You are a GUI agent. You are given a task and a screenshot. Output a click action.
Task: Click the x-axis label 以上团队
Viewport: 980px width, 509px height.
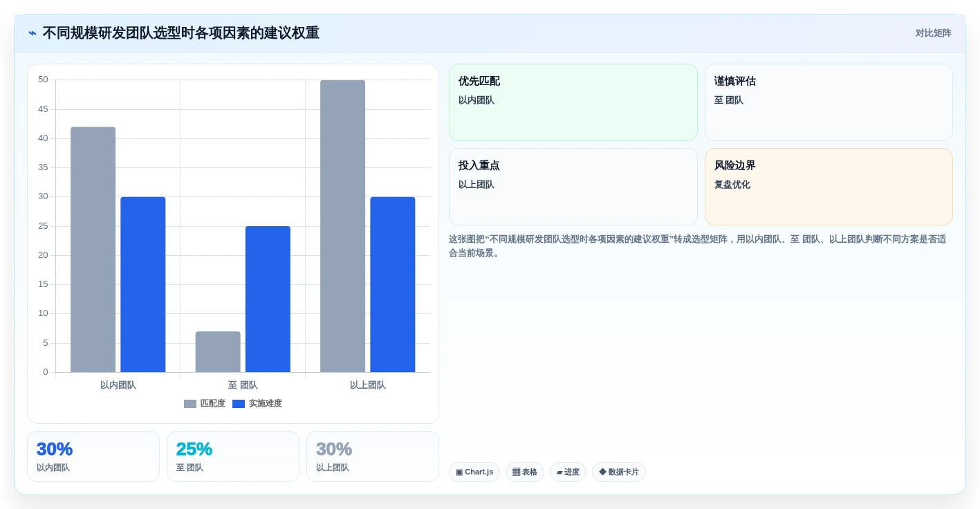point(368,385)
